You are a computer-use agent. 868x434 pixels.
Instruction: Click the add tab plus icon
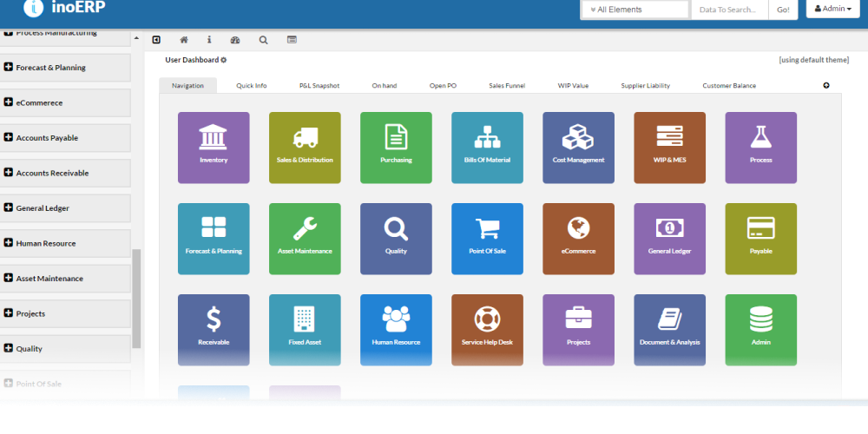tap(826, 85)
